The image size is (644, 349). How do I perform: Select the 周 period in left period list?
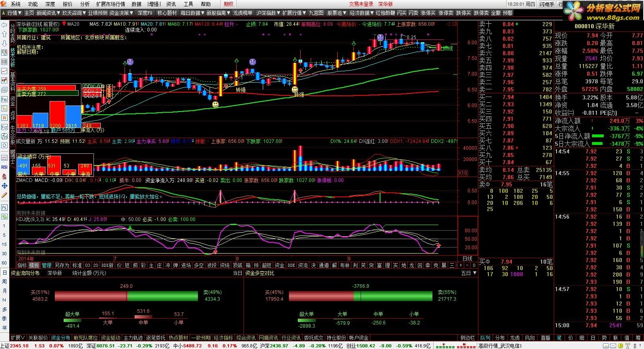(x=4, y=282)
